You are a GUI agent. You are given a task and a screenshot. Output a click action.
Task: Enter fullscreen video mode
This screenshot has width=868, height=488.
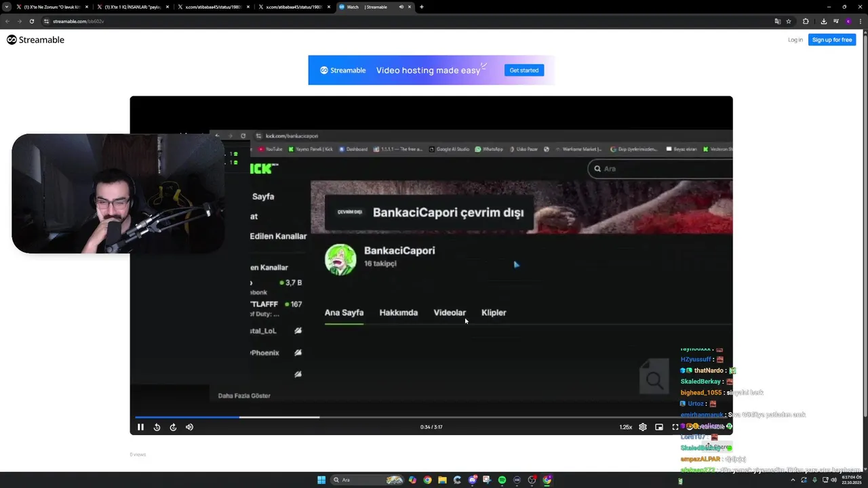[675, 427]
